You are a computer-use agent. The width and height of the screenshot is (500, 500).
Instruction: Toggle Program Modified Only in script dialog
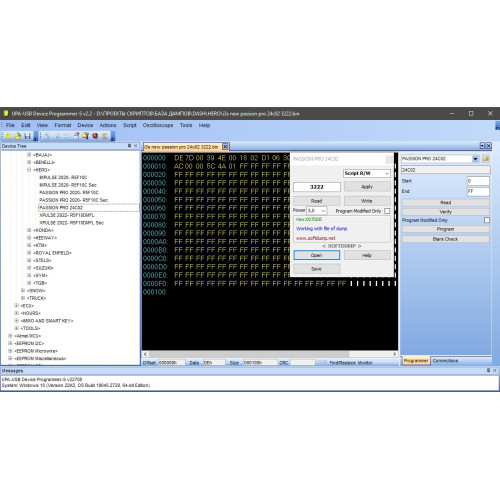387,211
